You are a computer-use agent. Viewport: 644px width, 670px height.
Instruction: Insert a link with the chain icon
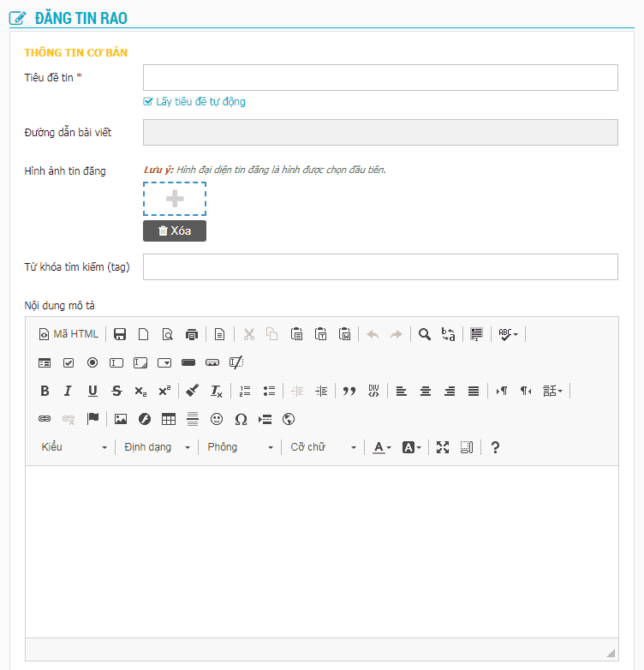(x=45, y=419)
